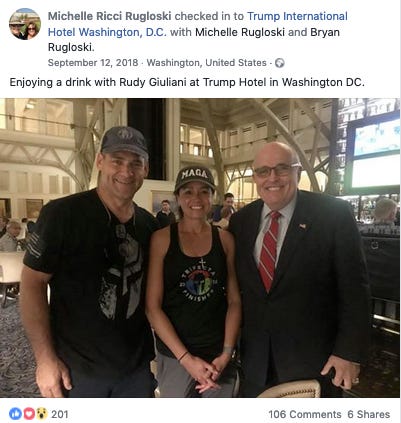Image resolution: width=401 pixels, height=423 pixels.
Task: Open tagged profile Michelle Rugloski
Action: 240,32
